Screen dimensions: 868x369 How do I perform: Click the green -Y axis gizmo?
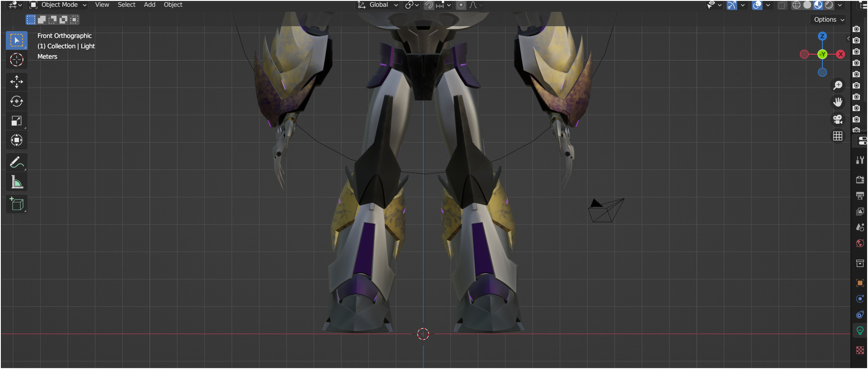click(822, 54)
